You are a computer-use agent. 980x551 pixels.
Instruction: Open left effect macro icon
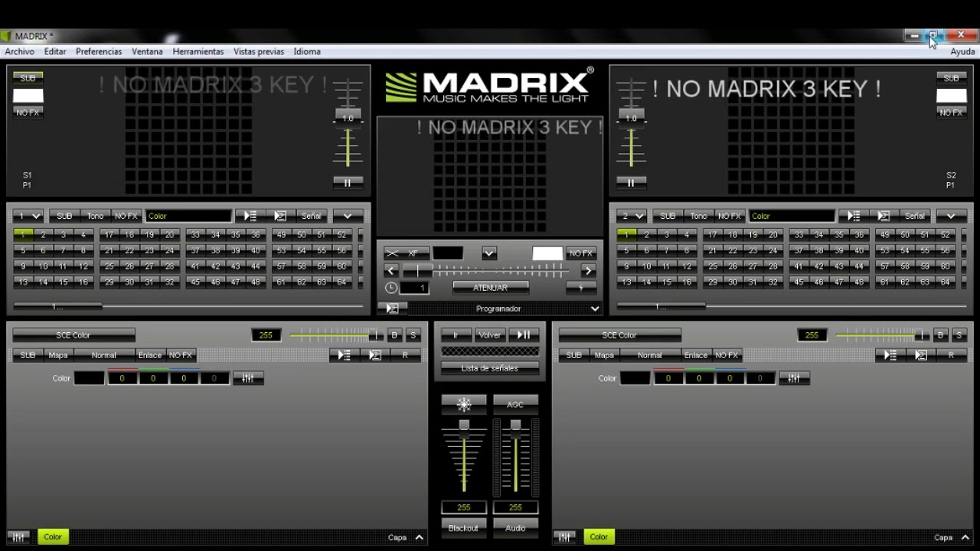(x=375, y=355)
